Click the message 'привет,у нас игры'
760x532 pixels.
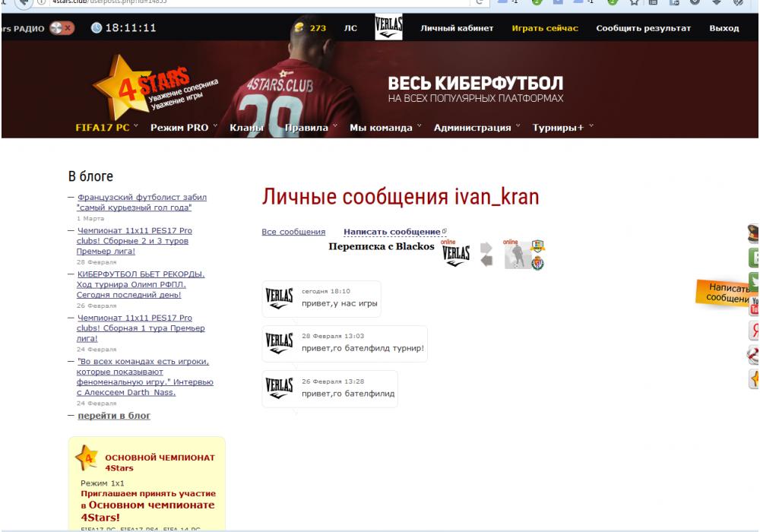pyautogui.click(x=339, y=303)
